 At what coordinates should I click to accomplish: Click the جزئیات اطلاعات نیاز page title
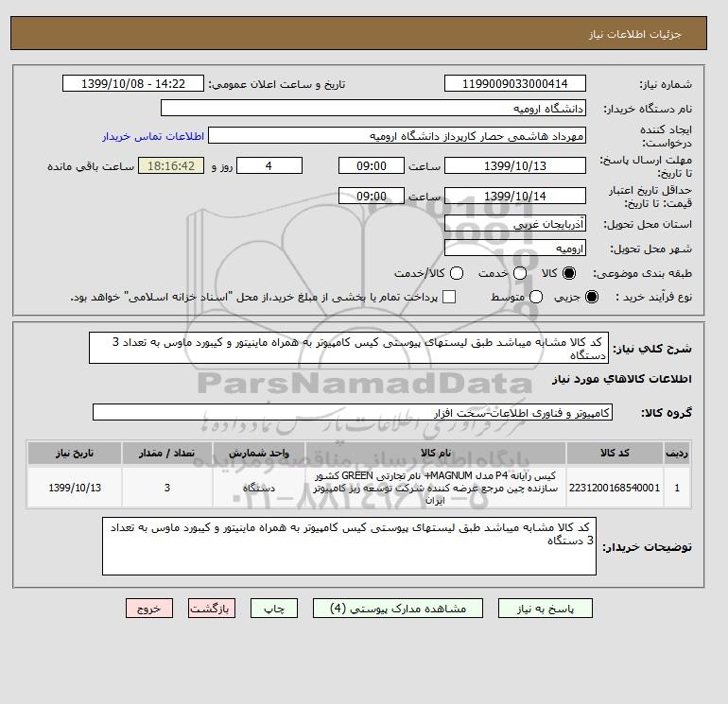(634, 34)
